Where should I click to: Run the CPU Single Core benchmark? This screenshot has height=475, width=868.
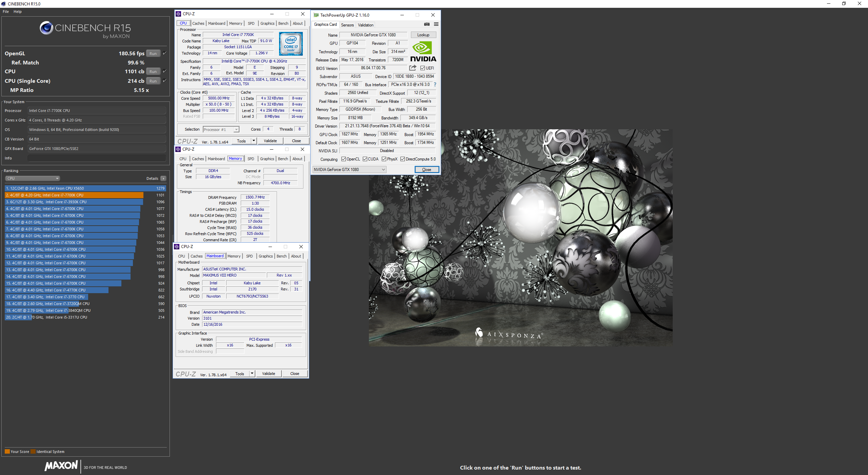coord(153,81)
